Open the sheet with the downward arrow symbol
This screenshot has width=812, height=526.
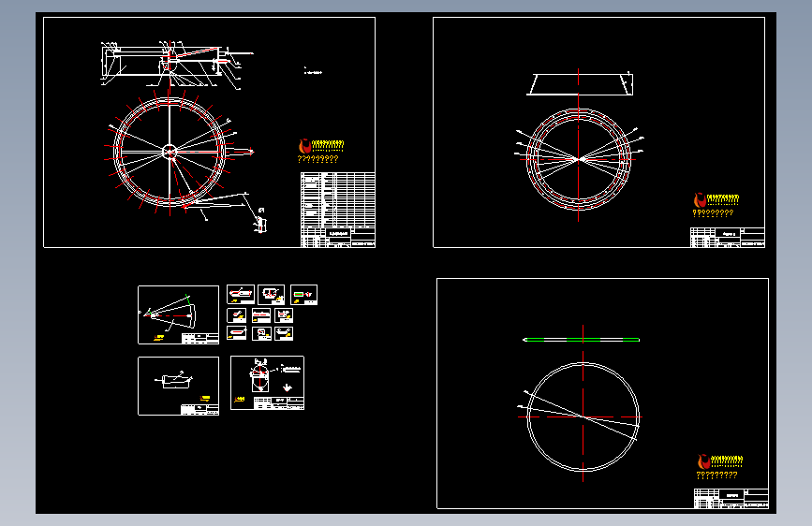(x=267, y=383)
